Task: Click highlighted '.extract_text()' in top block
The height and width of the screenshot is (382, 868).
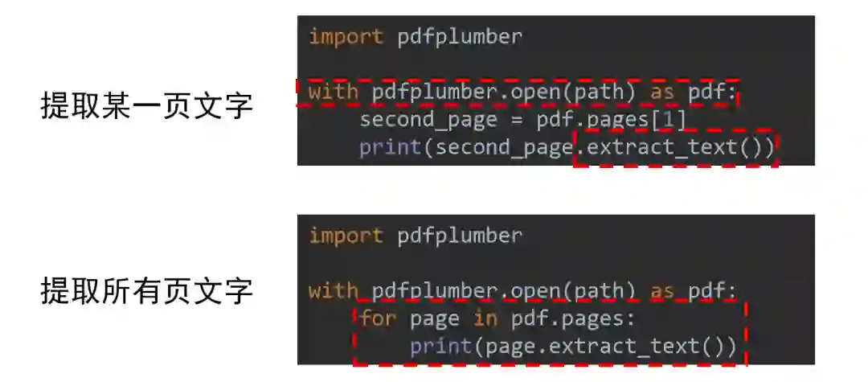Action: pos(675,148)
